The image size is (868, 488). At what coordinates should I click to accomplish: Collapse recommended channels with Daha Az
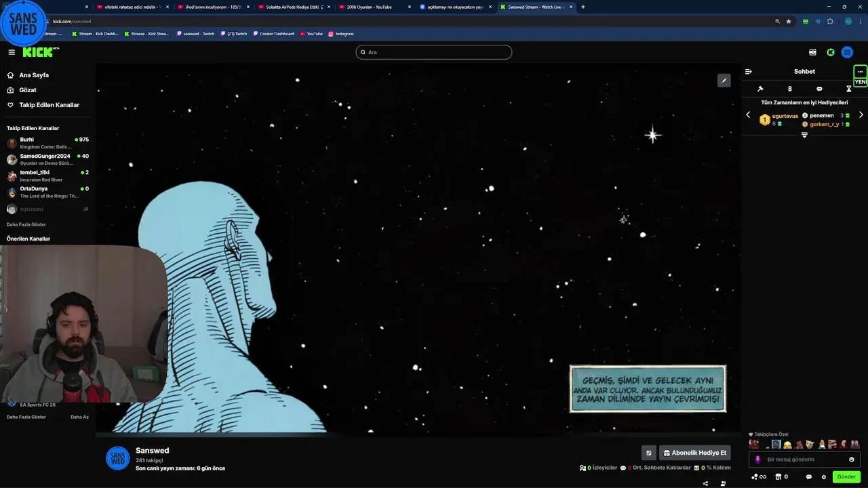point(79,417)
